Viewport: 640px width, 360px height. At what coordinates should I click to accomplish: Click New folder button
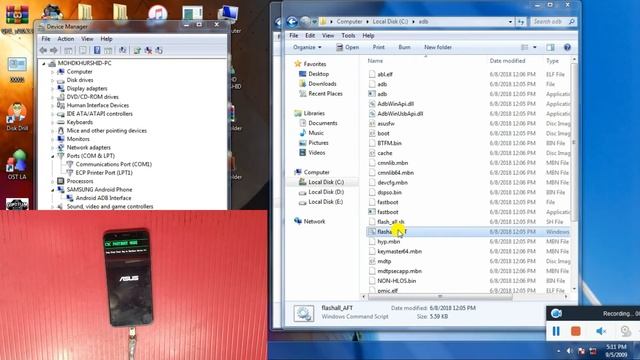438,47
